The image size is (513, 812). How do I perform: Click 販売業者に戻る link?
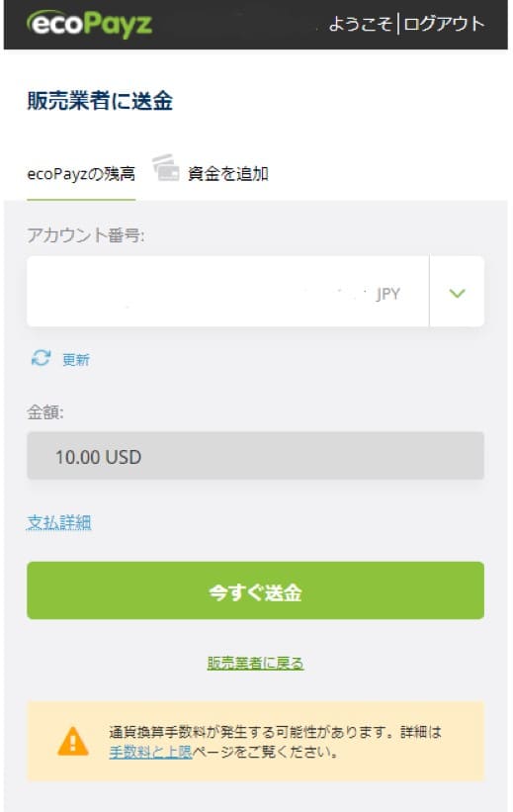255,663
